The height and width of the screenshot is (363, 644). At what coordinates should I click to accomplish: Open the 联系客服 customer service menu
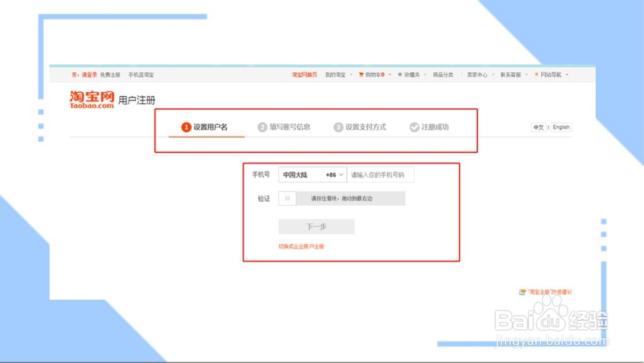(x=511, y=75)
